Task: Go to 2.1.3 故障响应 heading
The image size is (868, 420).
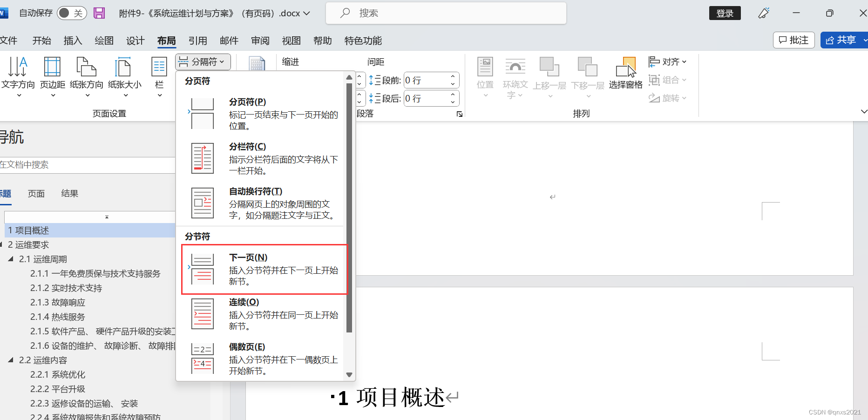Action: pyautogui.click(x=58, y=303)
